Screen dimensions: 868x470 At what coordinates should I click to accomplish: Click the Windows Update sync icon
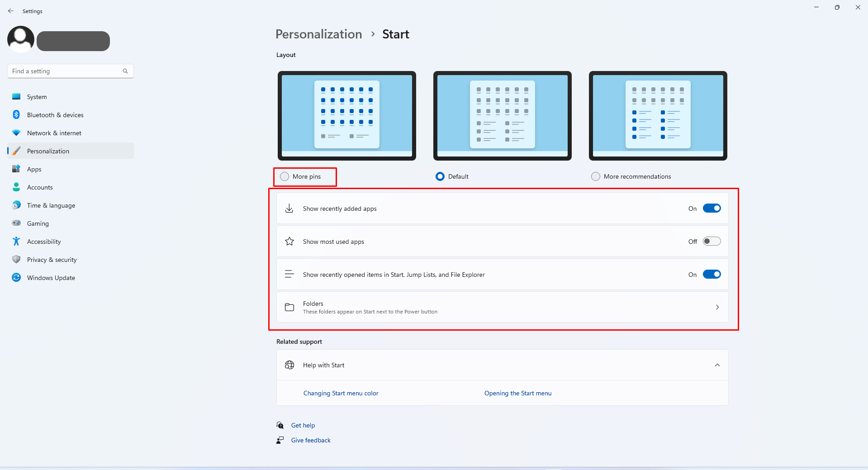16,278
